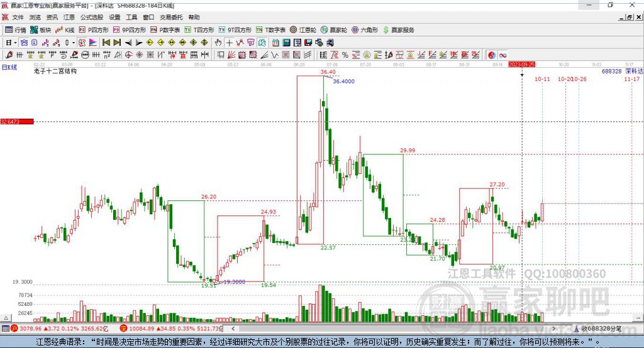644x348 pixels.
Task: Open the 设置 menu
Action: [114, 17]
